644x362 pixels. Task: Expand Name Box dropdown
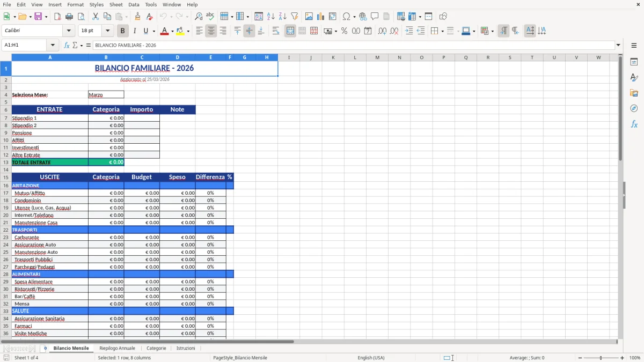53,45
